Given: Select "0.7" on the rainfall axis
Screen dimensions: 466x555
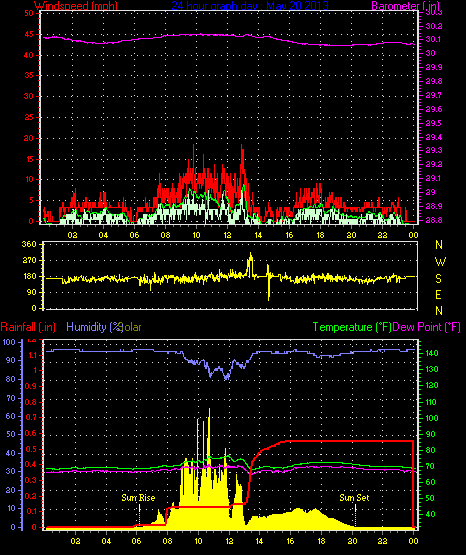Looking at the screenshot, I should point(31,417).
